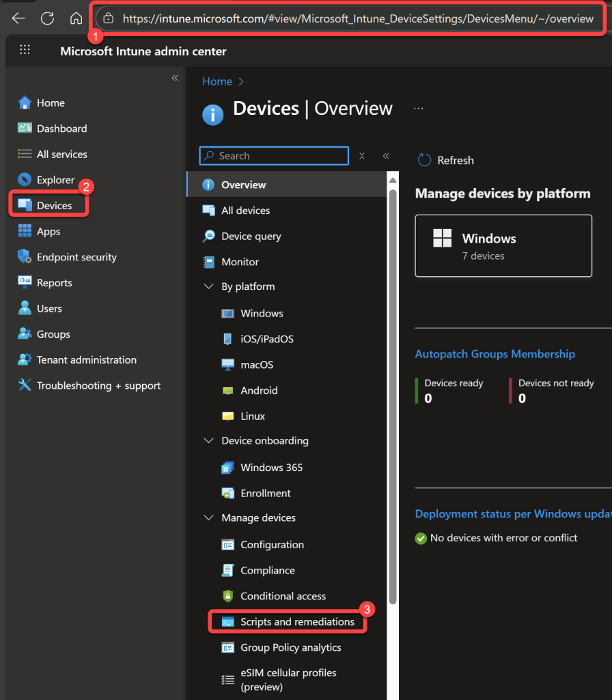Click the browser Home icon
The image size is (612, 700).
tap(76, 18)
